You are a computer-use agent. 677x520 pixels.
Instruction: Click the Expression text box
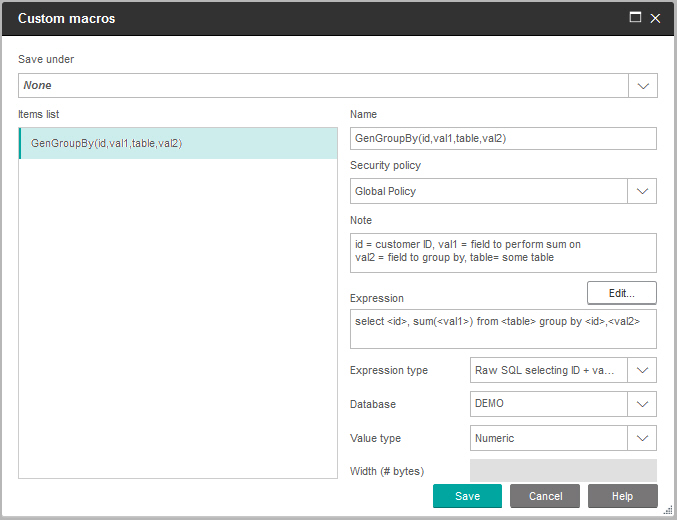click(503, 328)
